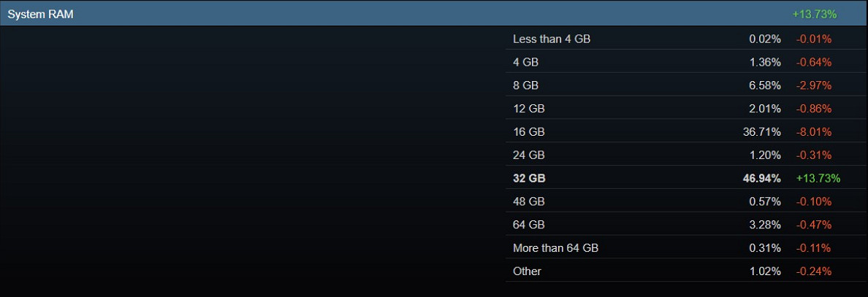Select the 8 GB row label

(x=525, y=85)
